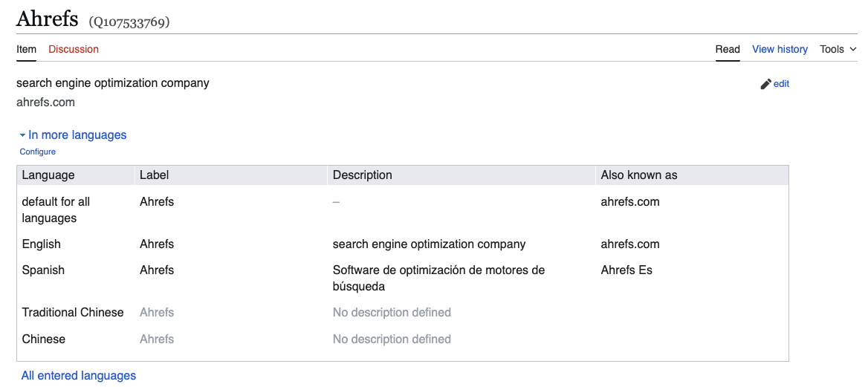Click the Ahrefs Es alias
The width and height of the screenshot is (868, 387).
[626, 270]
